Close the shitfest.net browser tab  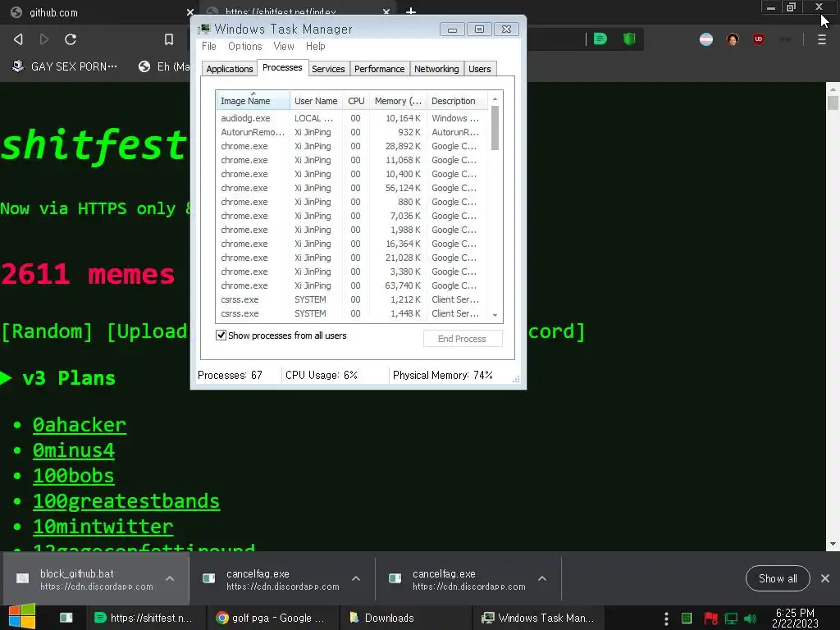coord(386,11)
